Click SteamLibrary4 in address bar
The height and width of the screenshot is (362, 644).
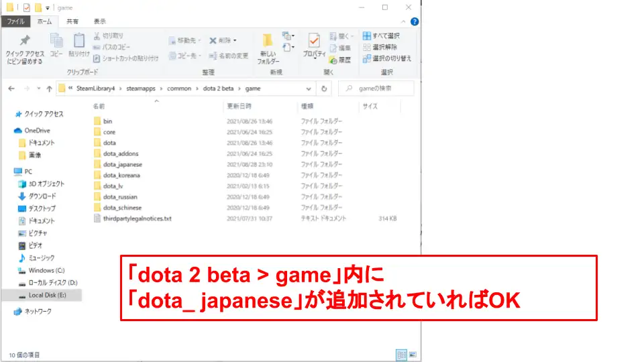coord(96,88)
